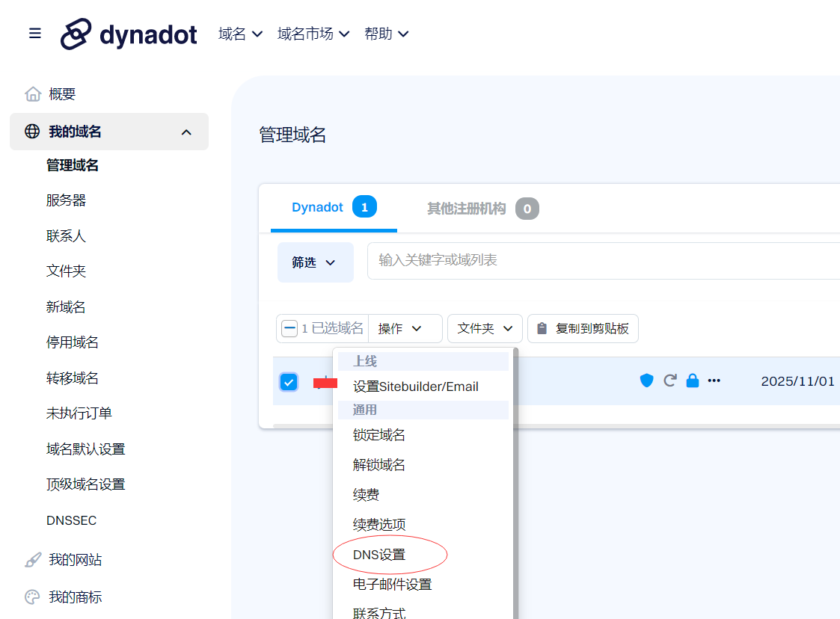This screenshot has width=840, height=619.
Task: Click the dropdown menu's vertical scrollbar
Action: [515, 484]
